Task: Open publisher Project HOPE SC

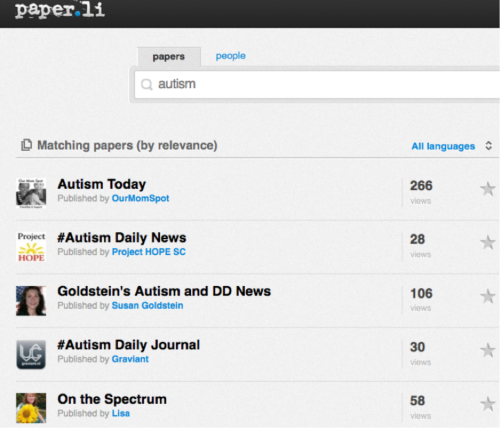Action: coord(149,252)
